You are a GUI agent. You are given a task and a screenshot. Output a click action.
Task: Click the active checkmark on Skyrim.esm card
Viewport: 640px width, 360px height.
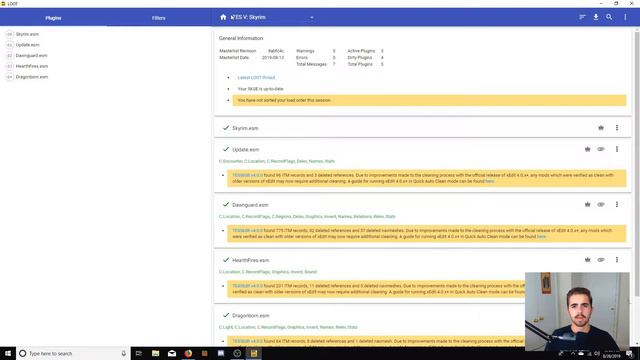coord(226,128)
